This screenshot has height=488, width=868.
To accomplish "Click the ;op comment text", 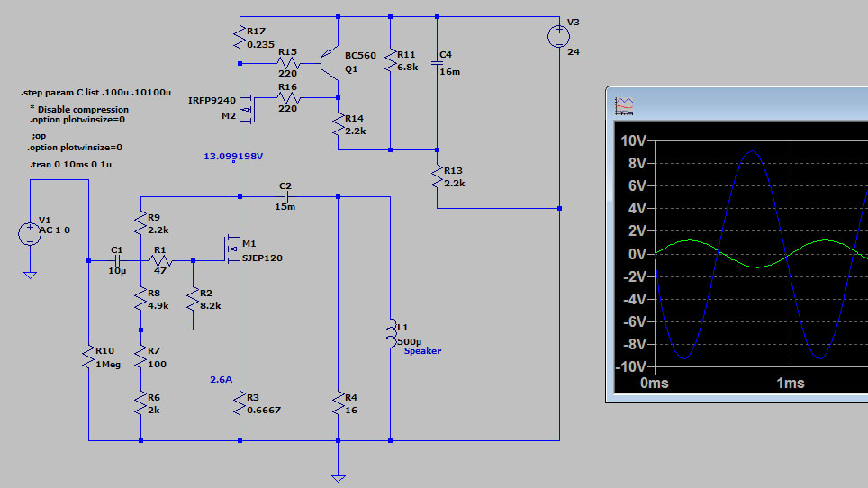I will pyautogui.click(x=39, y=136).
